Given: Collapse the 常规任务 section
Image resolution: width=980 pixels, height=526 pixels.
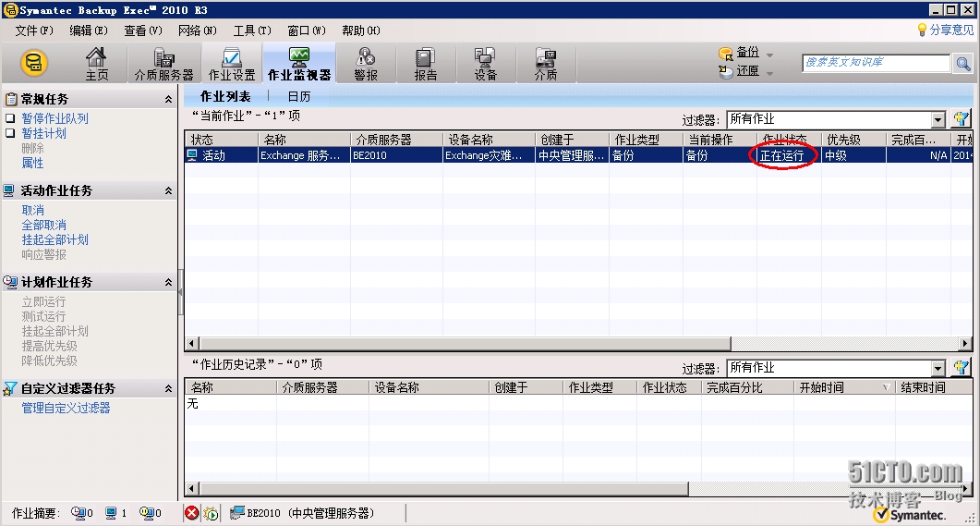Looking at the screenshot, I should point(168,99).
